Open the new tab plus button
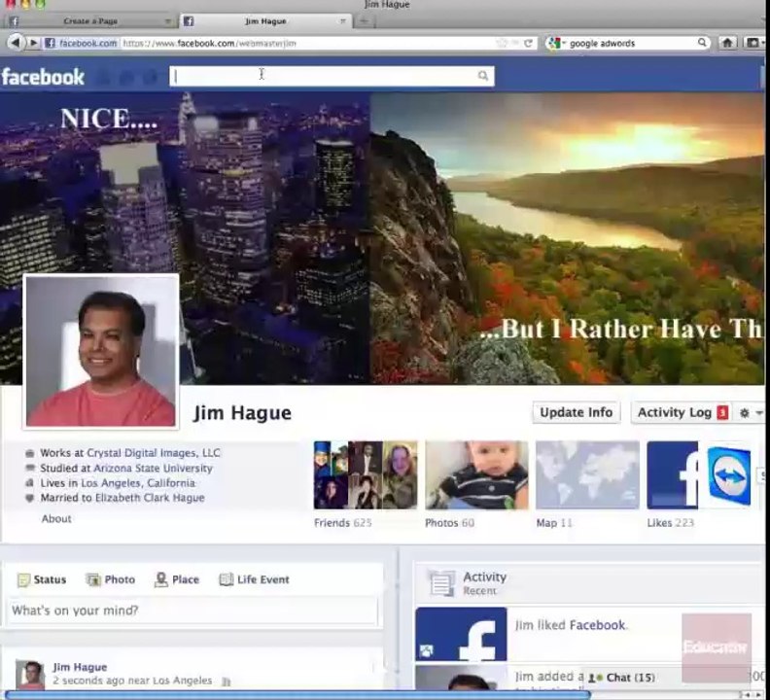770x700 pixels. coord(364,21)
